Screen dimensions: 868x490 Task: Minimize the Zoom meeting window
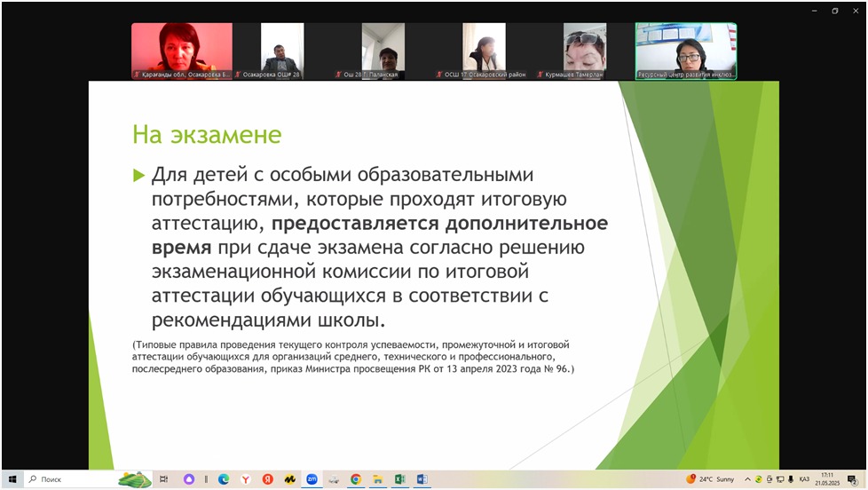(x=814, y=11)
